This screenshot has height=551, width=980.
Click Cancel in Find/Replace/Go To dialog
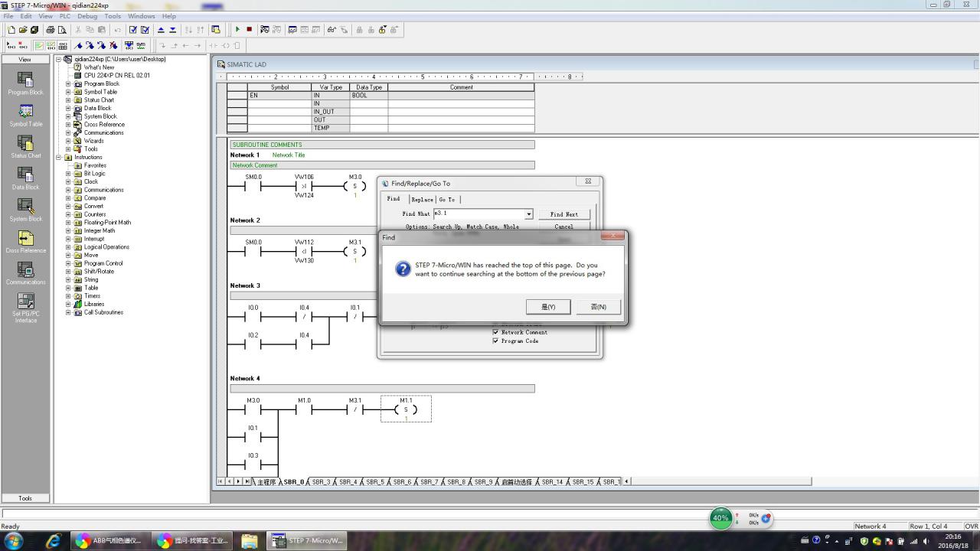pos(564,227)
